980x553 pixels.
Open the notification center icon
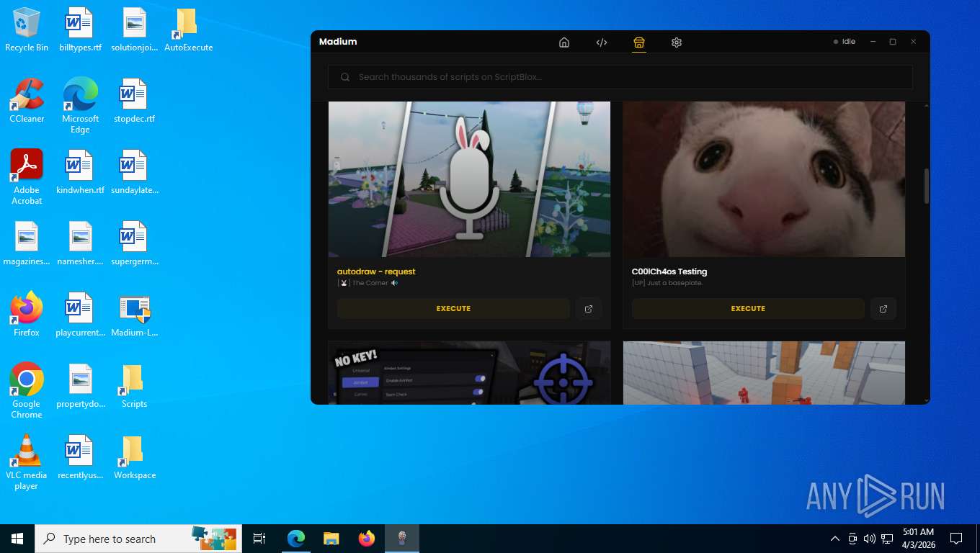pyautogui.click(x=956, y=539)
